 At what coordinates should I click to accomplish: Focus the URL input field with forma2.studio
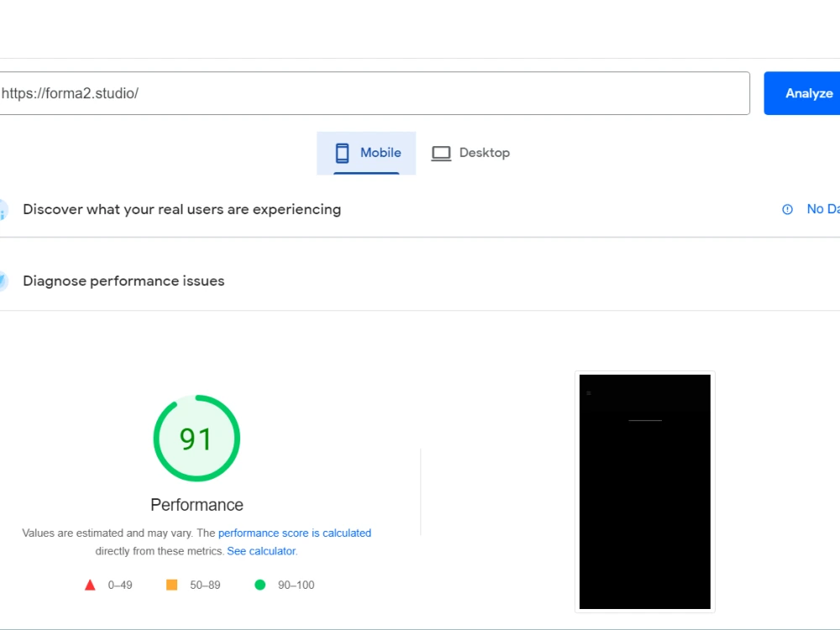[x=375, y=93]
